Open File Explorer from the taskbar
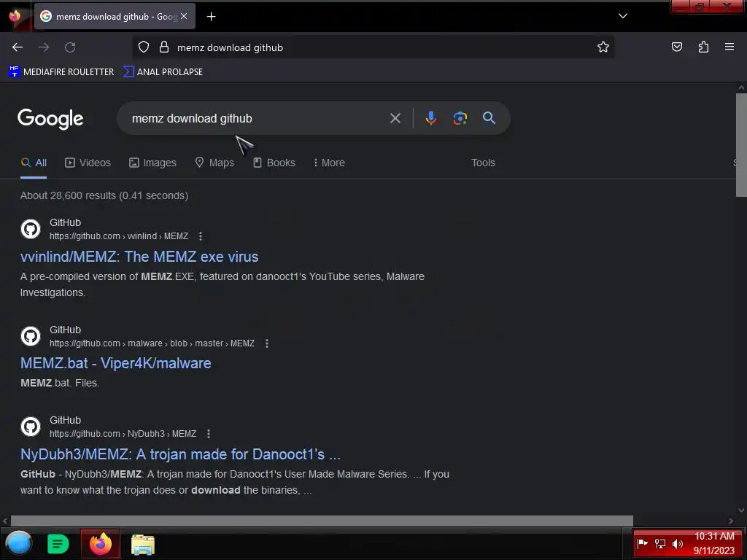 pos(142,545)
